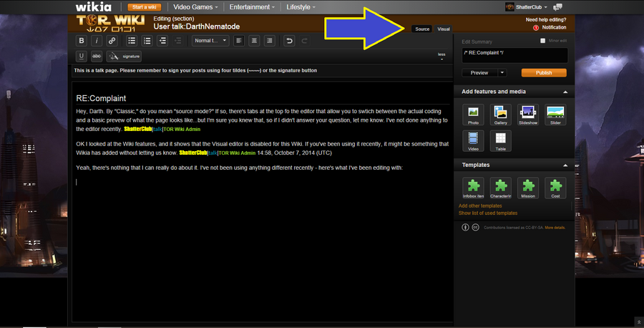Add a Slider to the page
Screen dimensions: 644x328
click(556, 115)
